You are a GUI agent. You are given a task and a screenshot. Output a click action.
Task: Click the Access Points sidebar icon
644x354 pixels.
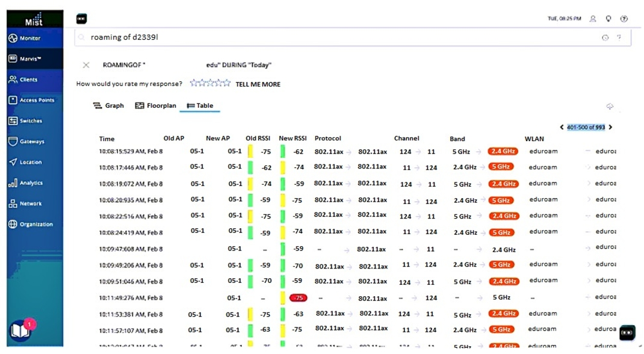(13, 100)
